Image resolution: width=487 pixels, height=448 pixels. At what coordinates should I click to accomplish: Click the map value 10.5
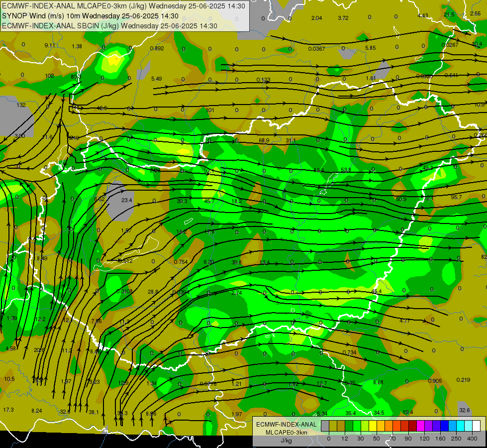point(9,379)
